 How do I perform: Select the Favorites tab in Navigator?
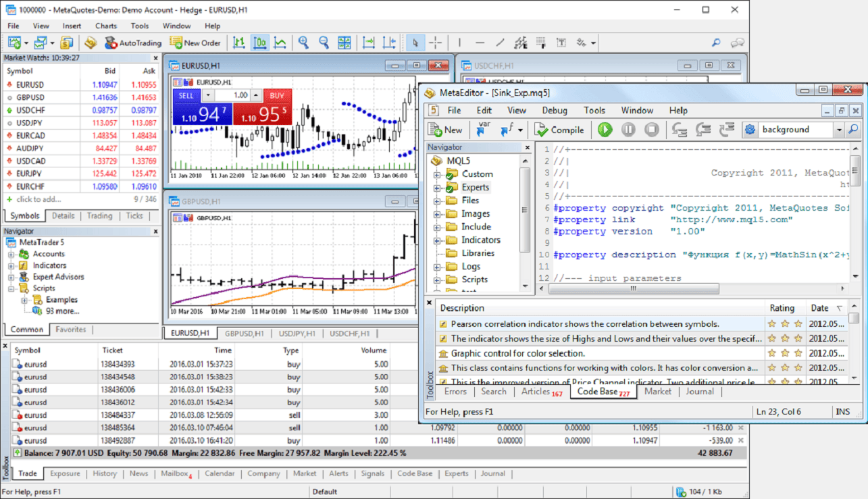71,330
